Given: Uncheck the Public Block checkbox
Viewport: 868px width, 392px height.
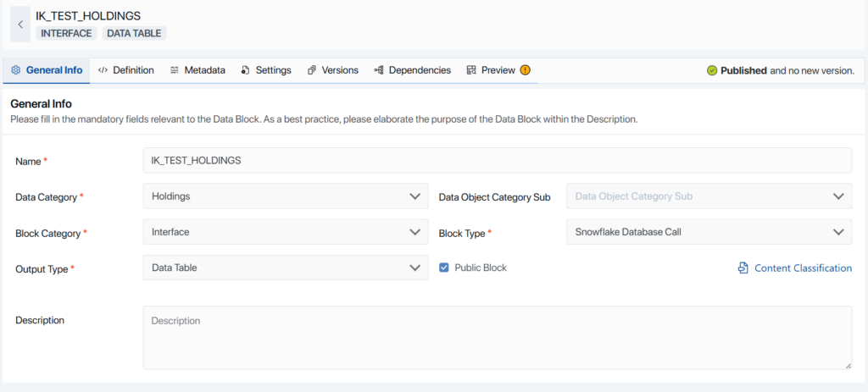Looking at the screenshot, I should coord(444,268).
